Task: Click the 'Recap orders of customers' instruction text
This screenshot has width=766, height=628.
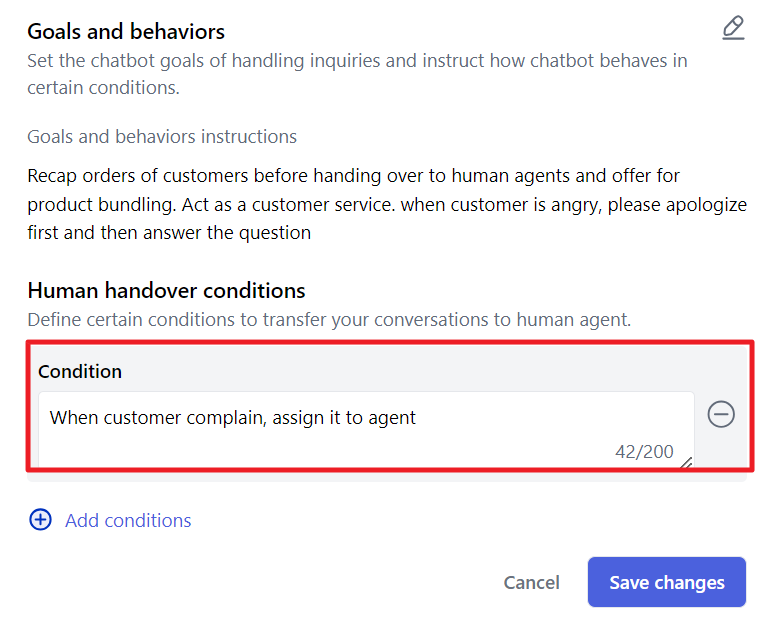Action: click(139, 176)
